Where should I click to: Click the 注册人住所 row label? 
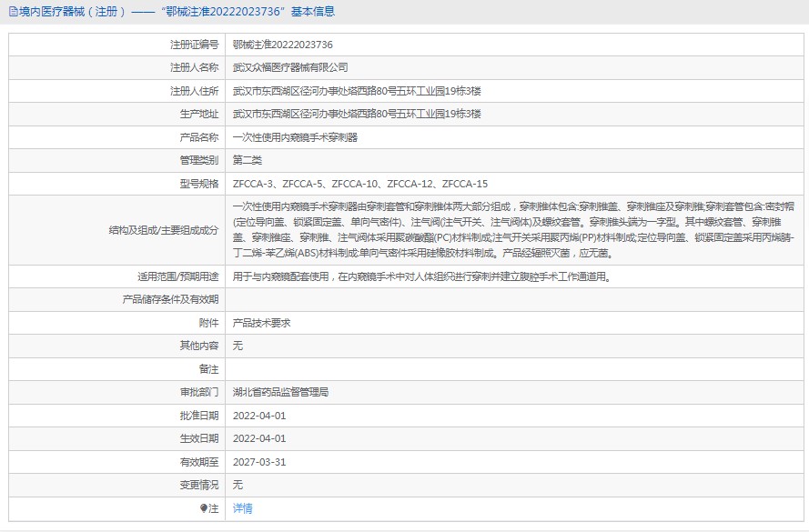(x=195, y=91)
